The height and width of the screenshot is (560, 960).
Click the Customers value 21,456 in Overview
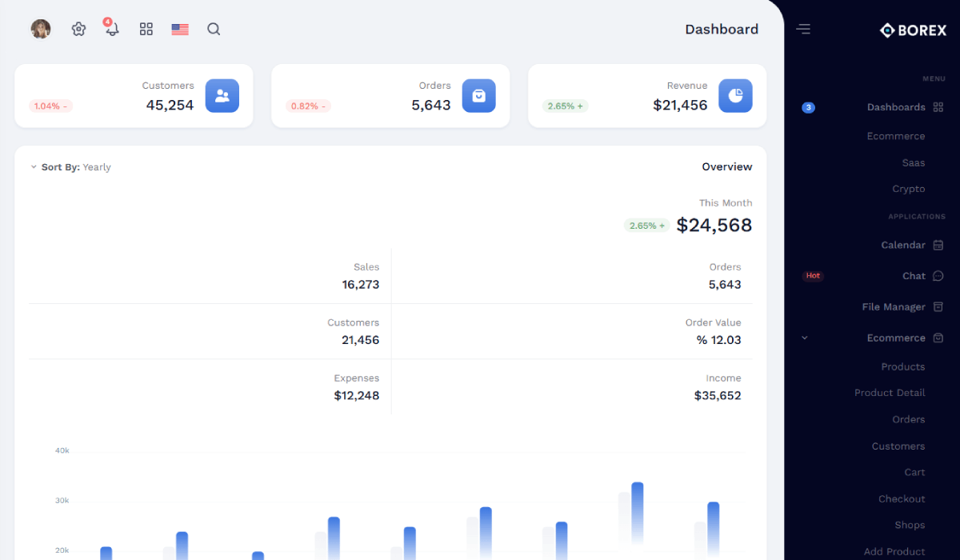tap(361, 340)
